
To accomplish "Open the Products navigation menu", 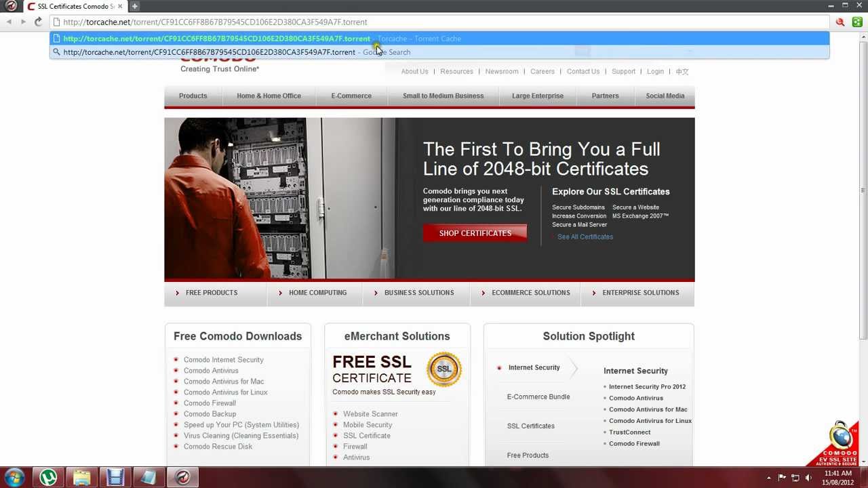I will pyautogui.click(x=193, y=96).
